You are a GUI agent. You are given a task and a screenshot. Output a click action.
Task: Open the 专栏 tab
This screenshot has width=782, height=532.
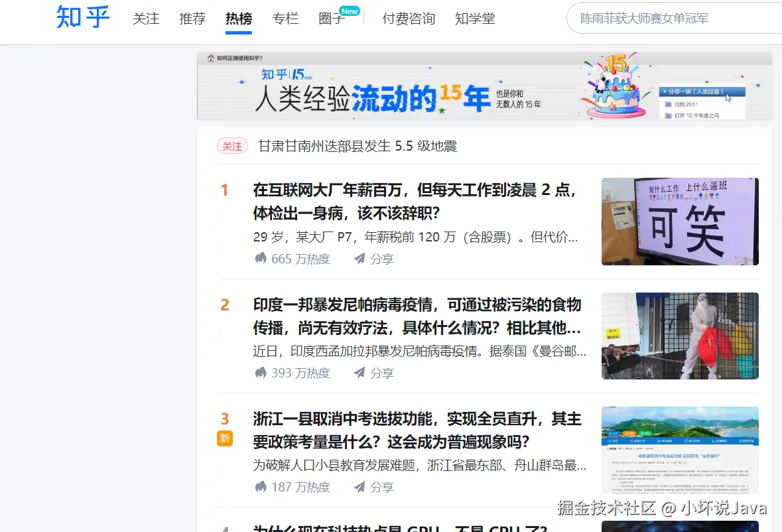coord(285,19)
